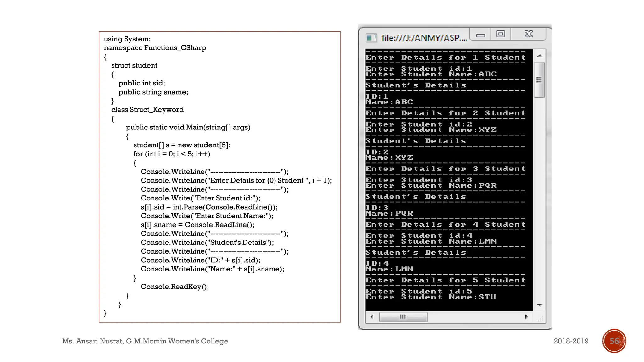Screen dimensions: 644x362
Task: Click 'class Struct_Keyword' line
Action: tap(147, 110)
